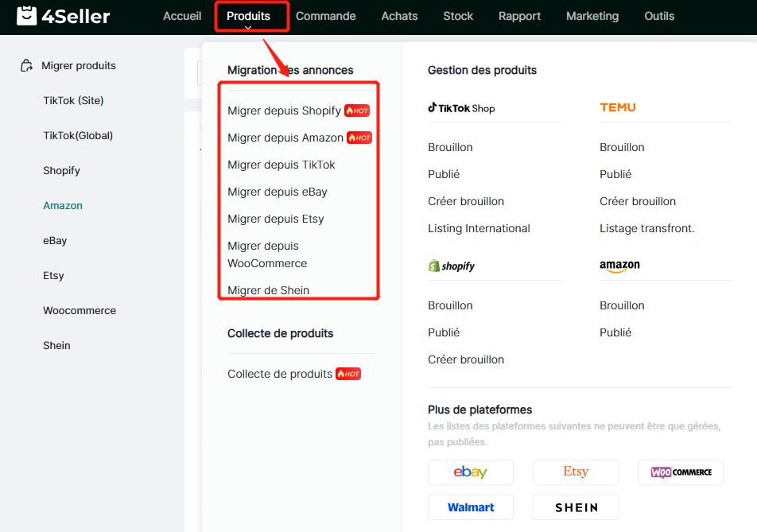This screenshot has height=532, width=757.
Task: Click the Plus de plateformes heading
Action: coord(480,410)
